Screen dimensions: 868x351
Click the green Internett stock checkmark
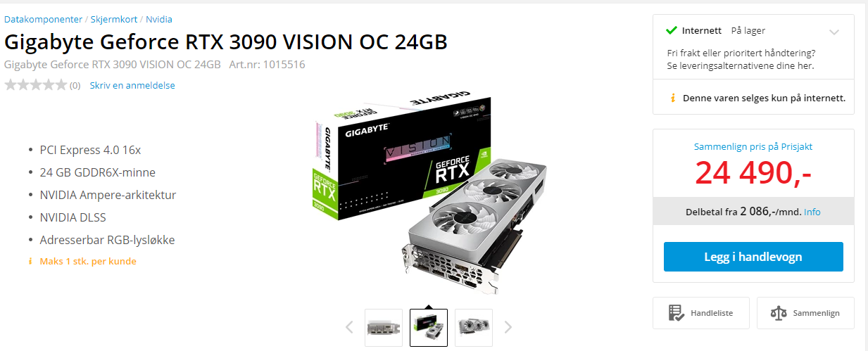pos(672,30)
